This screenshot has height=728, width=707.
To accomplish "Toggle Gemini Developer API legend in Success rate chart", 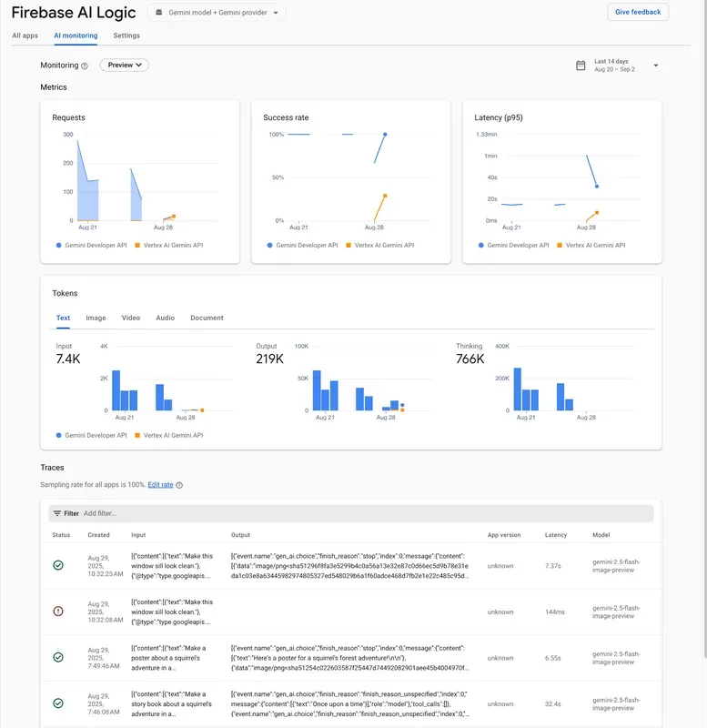I will pos(302,245).
